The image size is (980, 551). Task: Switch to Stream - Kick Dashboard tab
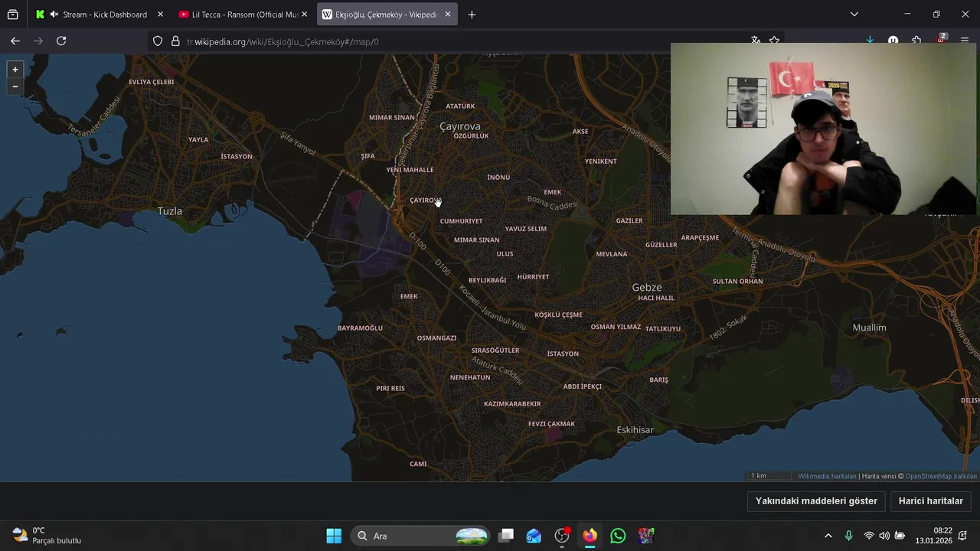coord(98,15)
